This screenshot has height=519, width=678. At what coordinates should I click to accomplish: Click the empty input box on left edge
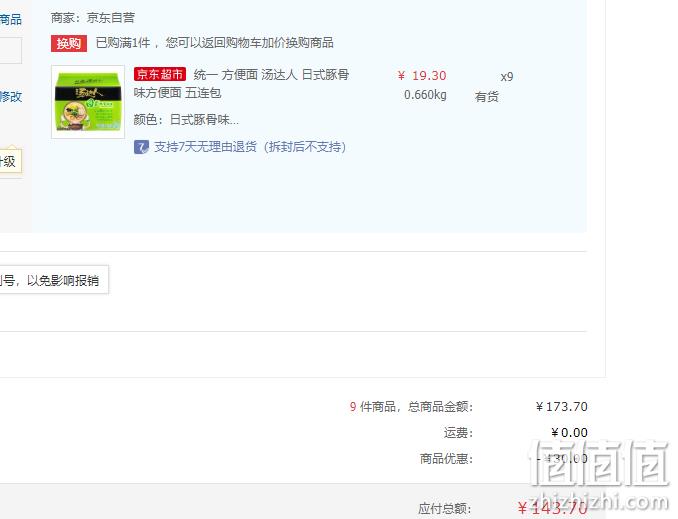[11, 50]
